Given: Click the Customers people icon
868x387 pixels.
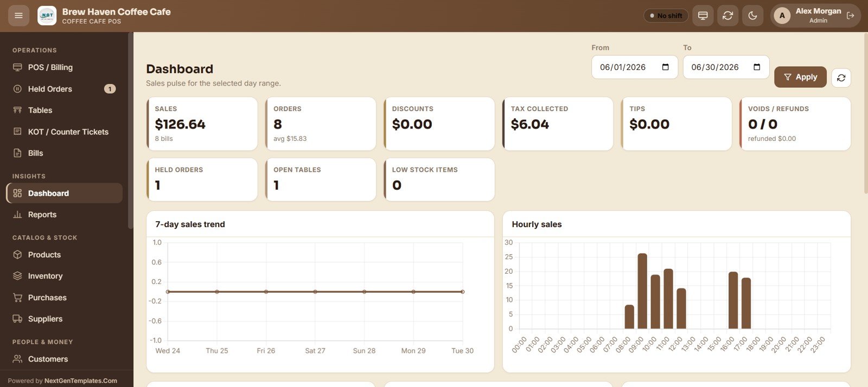Looking at the screenshot, I should tap(17, 359).
